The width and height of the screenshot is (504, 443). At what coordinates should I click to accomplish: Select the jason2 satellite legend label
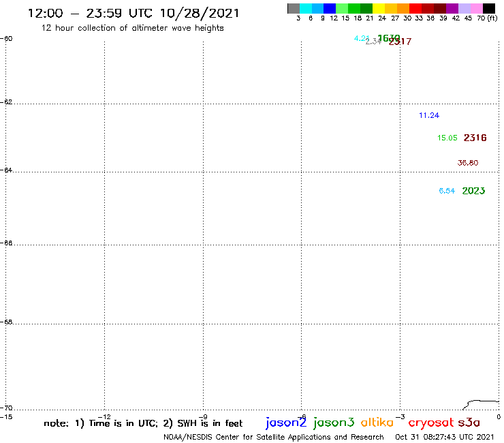tap(286, 423)
